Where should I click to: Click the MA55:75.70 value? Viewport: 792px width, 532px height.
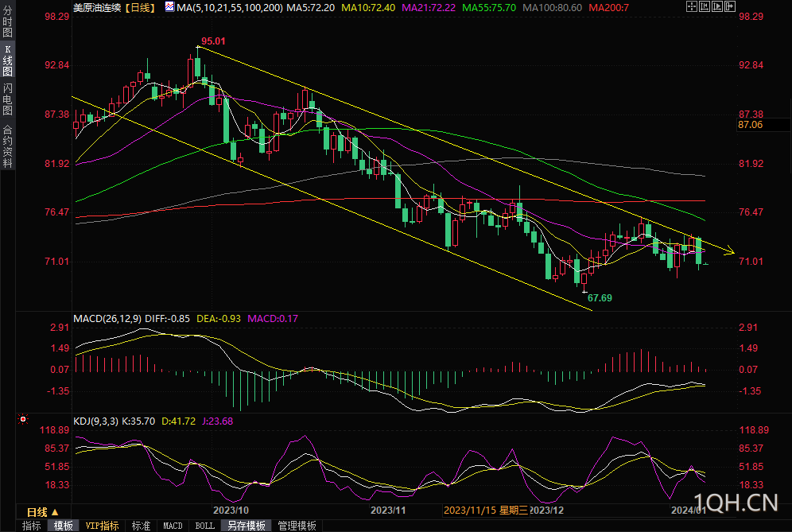[x=489, y=8]
